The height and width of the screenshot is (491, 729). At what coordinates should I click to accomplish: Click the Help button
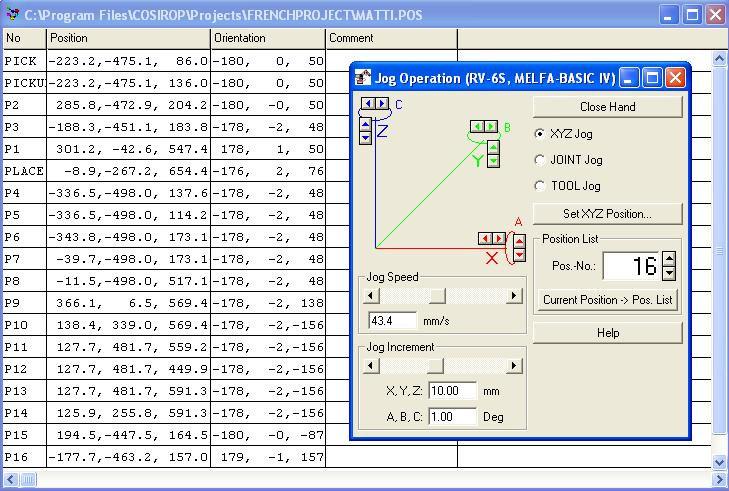tap(608, 333)
